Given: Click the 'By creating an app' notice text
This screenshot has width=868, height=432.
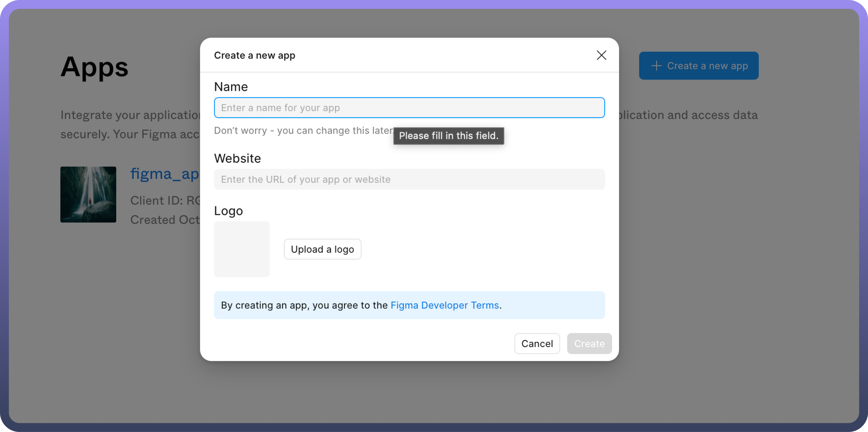Looking at the screenshot, I should (304, 305).
